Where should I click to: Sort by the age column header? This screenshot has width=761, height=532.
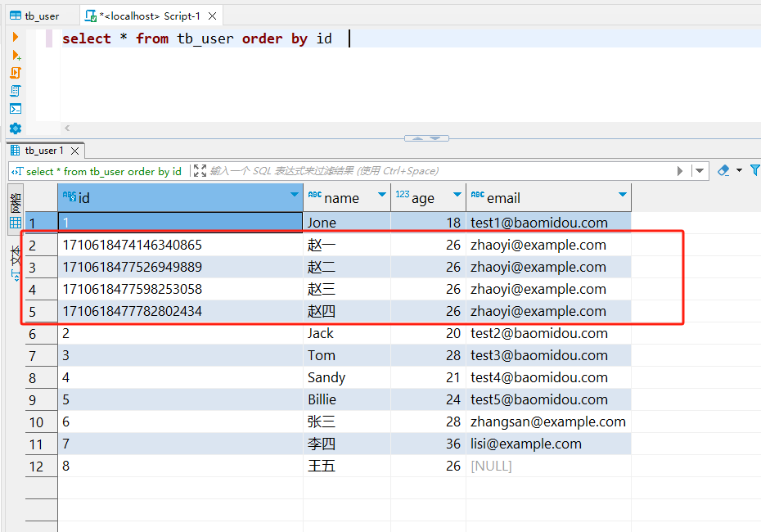coord(428,197)
